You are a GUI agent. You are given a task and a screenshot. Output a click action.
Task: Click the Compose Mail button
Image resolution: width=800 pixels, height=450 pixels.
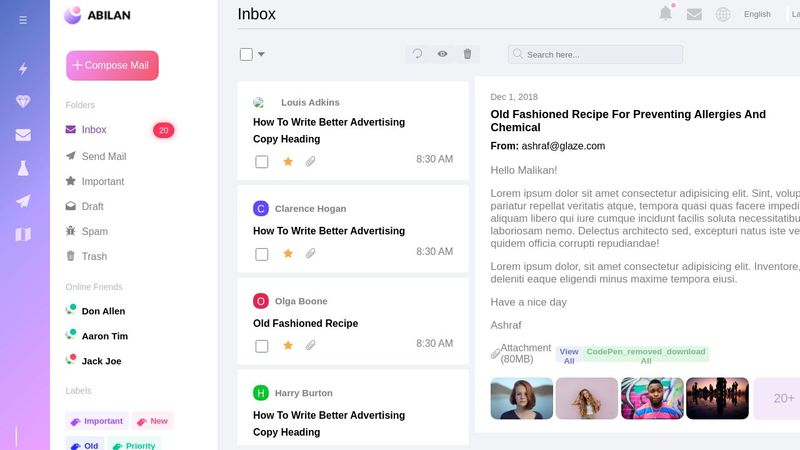click(x=112, y=66)
